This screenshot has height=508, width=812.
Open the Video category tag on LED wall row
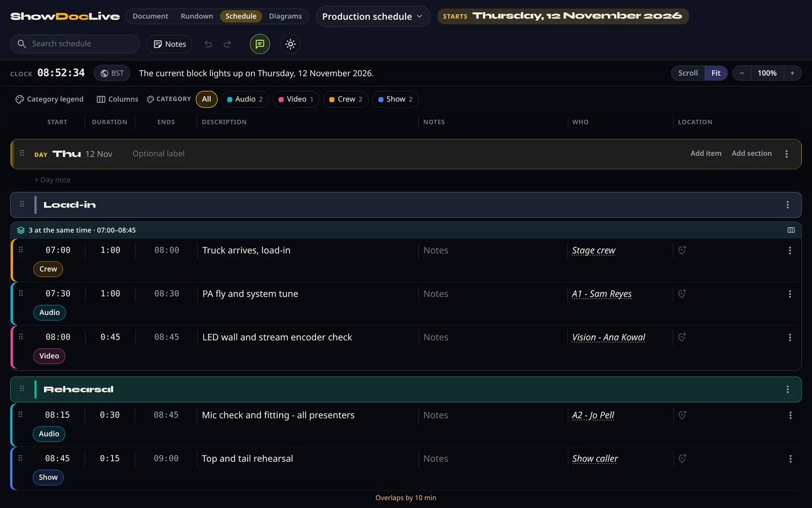(x=49, y=356)
